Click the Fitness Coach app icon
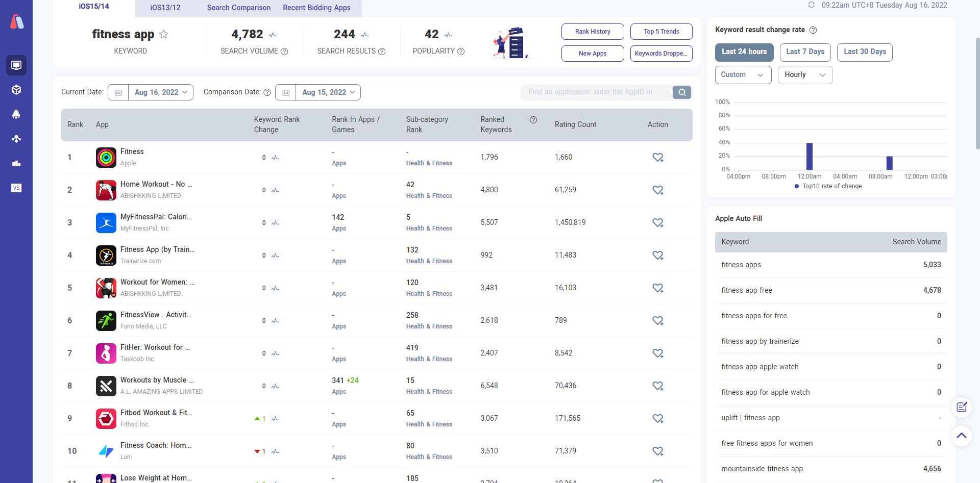This screenshot has height=483, width=980. [x=106, y=451]
